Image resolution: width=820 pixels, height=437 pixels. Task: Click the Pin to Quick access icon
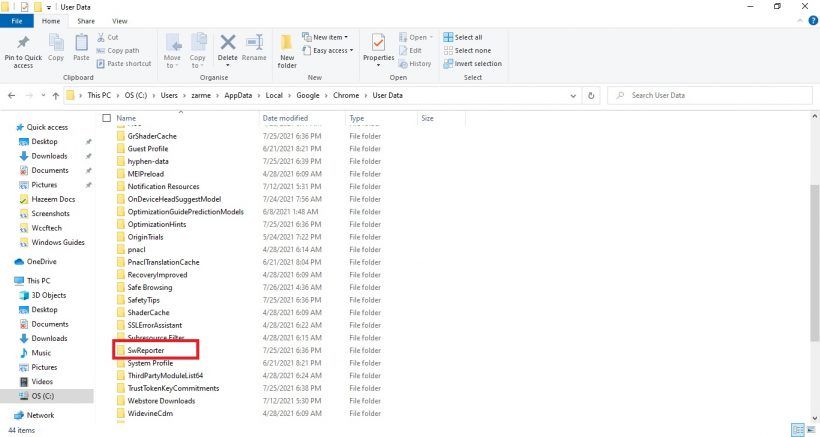pyautogui.click(x=22, y=44)
